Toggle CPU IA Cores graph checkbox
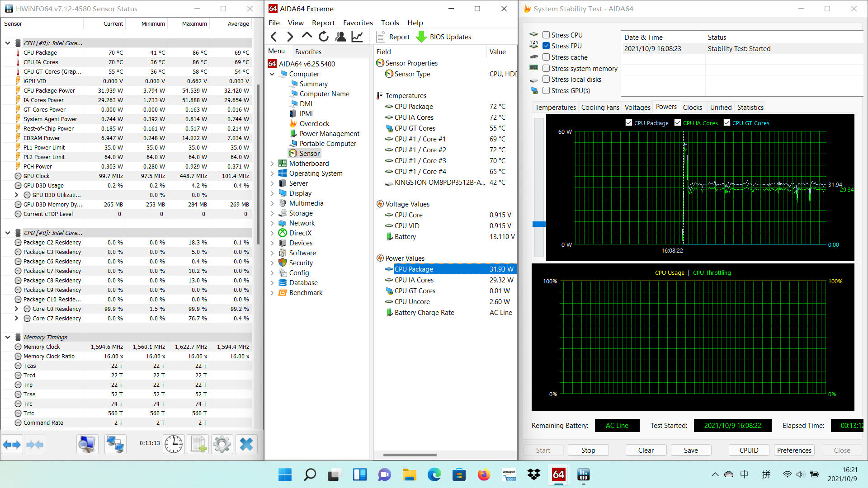This screenshot has height=488, width=868. [x=678, y=122]
